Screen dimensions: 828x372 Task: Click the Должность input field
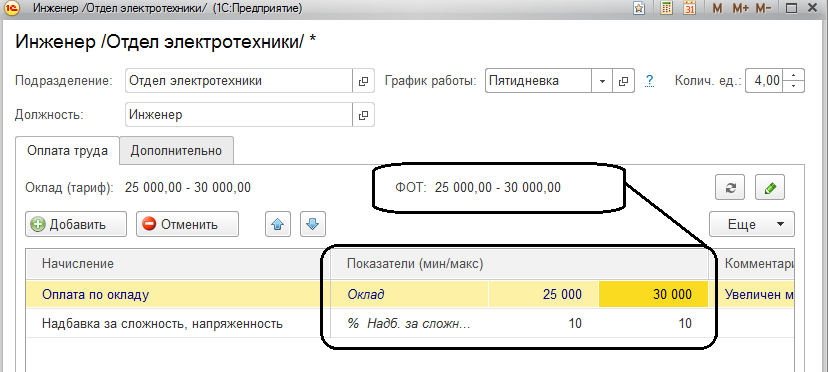pyautogui.click(x=239, y=115)
